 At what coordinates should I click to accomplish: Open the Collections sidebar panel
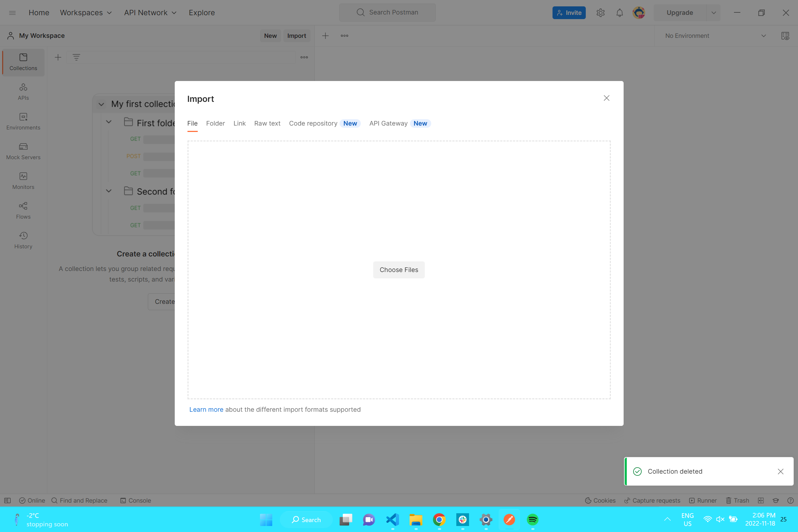pos(23,62)
